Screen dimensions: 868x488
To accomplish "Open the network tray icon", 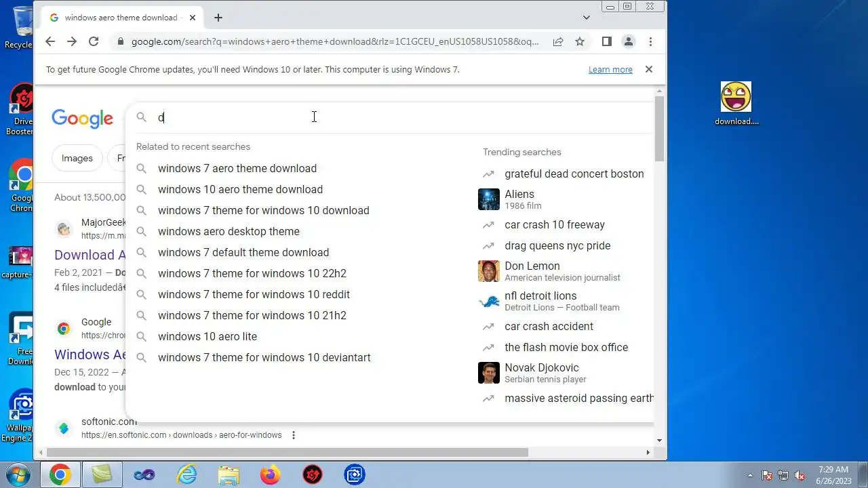I will point(783,475).
